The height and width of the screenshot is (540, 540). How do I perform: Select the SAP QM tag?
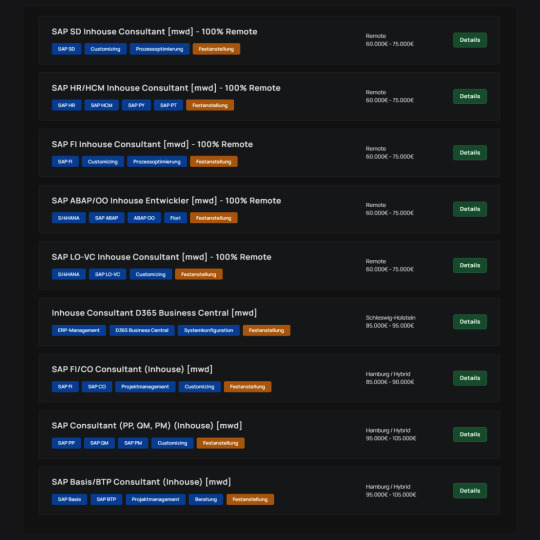99,443
